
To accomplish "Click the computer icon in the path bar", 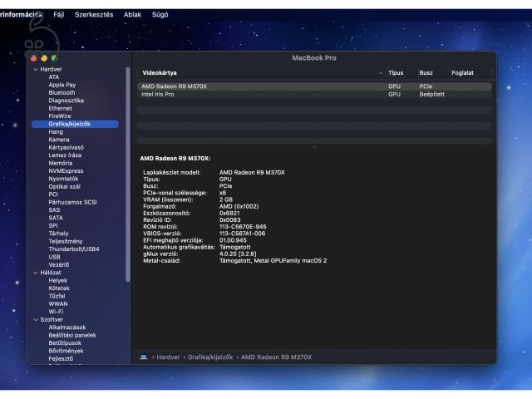I will (144, 357).
